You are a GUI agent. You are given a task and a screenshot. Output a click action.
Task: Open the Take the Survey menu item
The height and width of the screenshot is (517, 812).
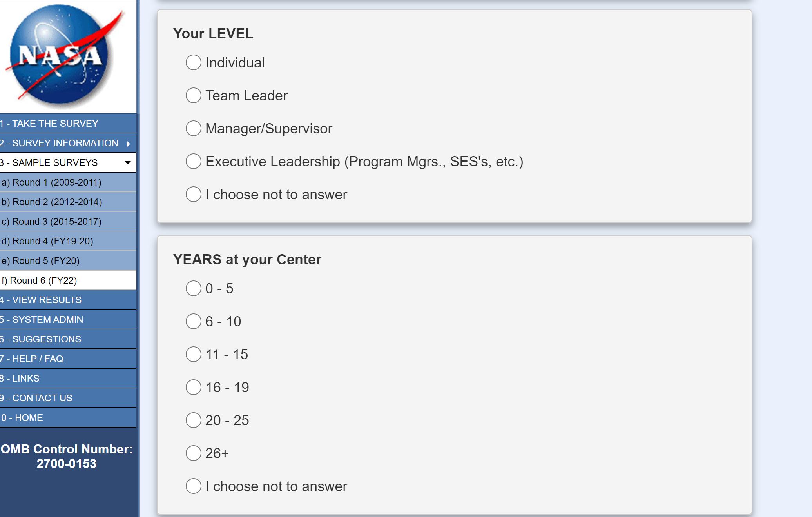[x=55, y=124]
